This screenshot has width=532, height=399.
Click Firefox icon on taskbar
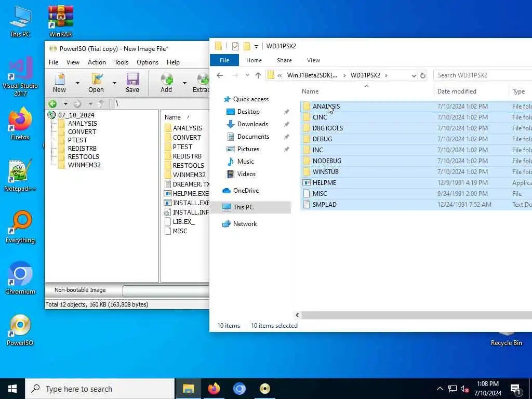pos(214,389)
